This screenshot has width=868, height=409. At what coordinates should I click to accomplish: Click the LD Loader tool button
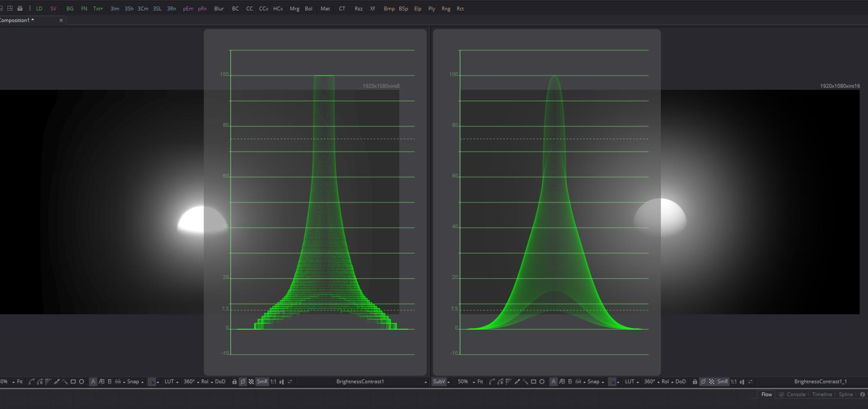coord(39,9)
